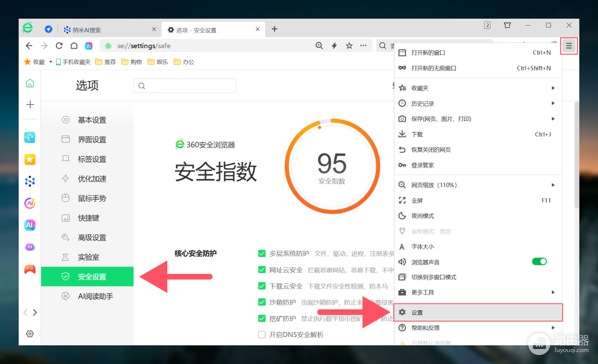The height and width of the screenshot is (364, 598).
Task: Toggle 下载云安全 checkbox
Action: (262, 286)
